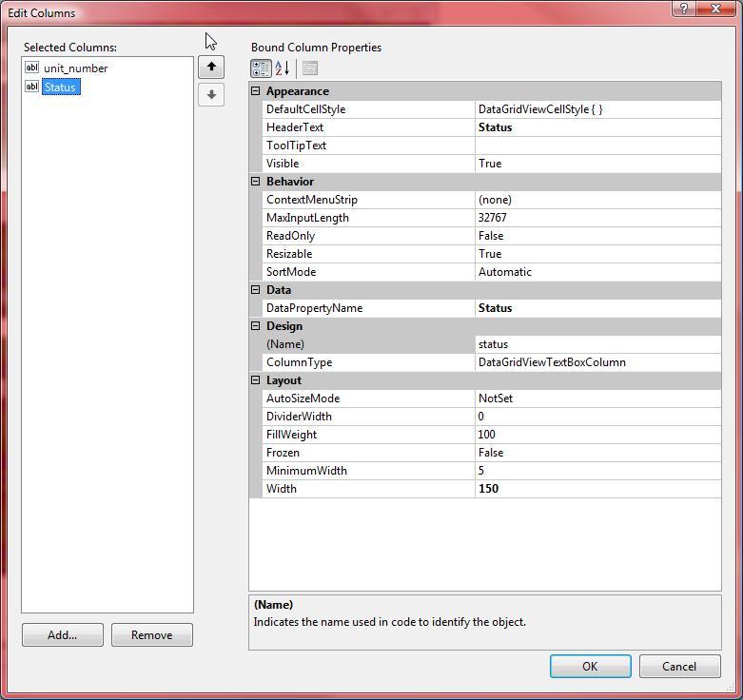This screenshot has width=743, height=700.
Task: Remove the selected column
Action: (x=151, y=635)
